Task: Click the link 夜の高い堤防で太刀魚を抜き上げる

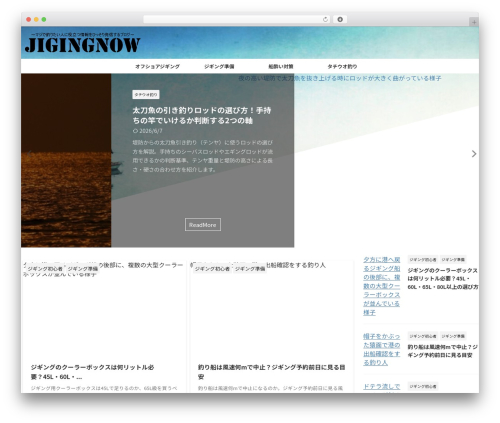Action: (340, 78)
